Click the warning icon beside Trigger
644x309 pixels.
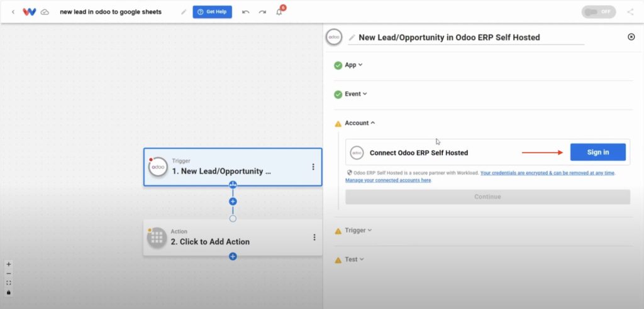click(x=338, y=231)
